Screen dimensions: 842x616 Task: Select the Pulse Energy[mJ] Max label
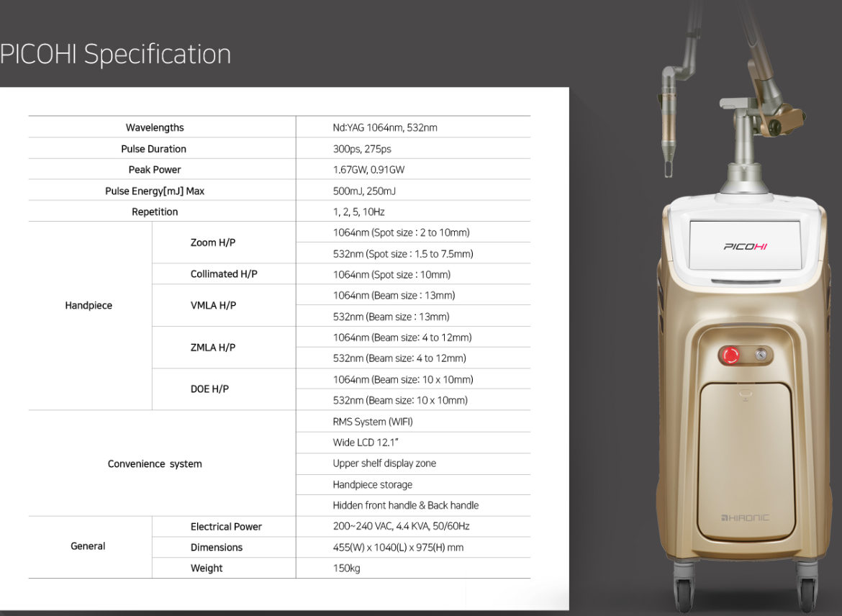155,191
